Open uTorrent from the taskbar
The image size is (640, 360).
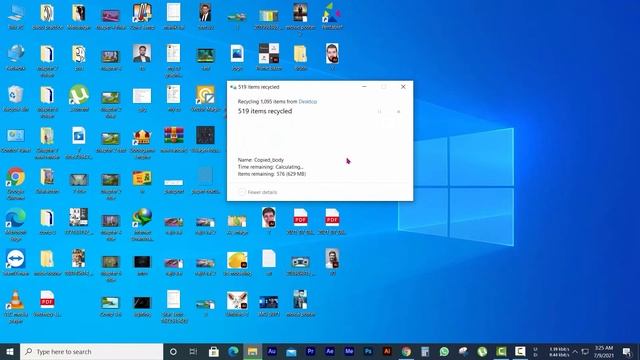[x=482, y=351]
